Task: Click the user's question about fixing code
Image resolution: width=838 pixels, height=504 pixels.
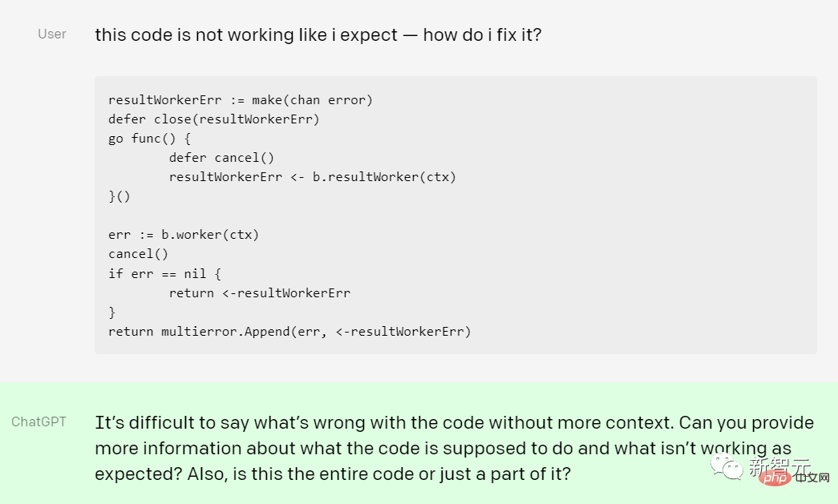Action: click(x=318, y=35)
